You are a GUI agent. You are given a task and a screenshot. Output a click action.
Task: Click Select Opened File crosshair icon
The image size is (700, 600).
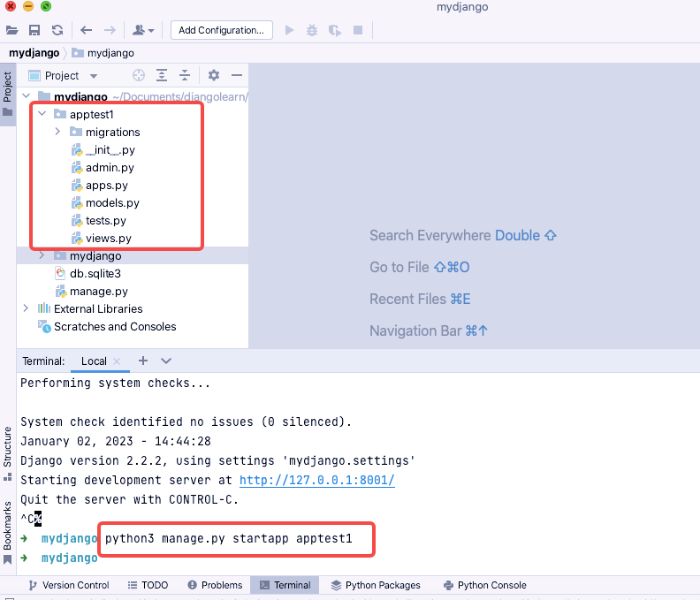point(139,75)
